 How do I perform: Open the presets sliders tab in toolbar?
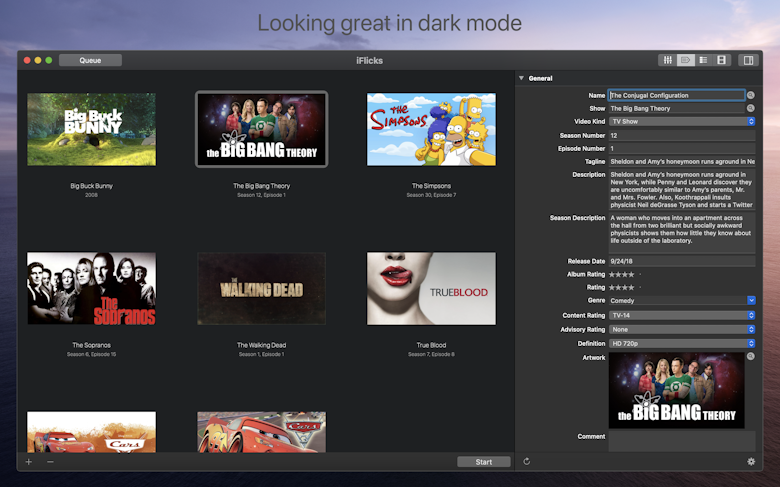pyautogui.click(x=668, y=60)
